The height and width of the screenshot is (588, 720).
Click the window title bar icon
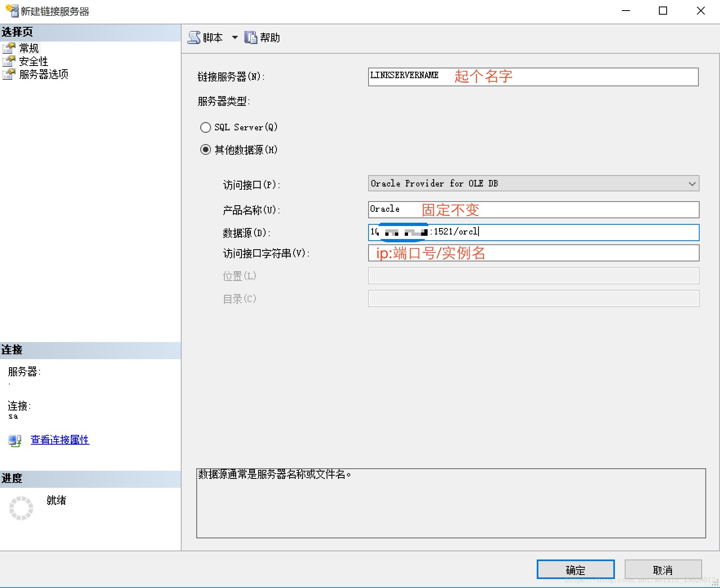pyautogui.click(x=12, y=11)
